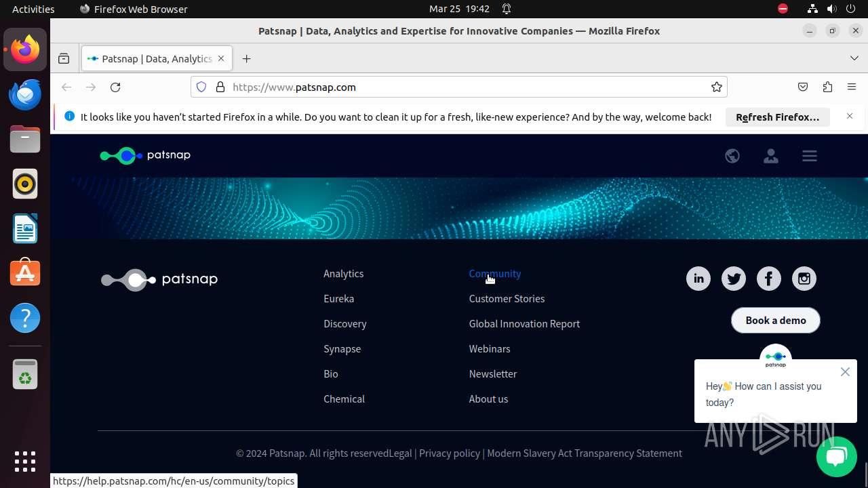Screen dimensions: 868x488
Task: Open the hamburger navigation menu
Action: click(810, 156)
